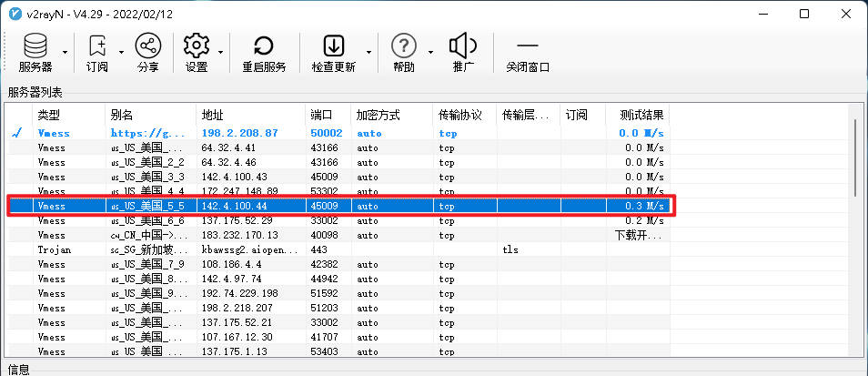The height and width of the screenshot is (376, 868).
Task: Select the Trojan sg_SG_新加坡 server row
Action: (338, 249)
